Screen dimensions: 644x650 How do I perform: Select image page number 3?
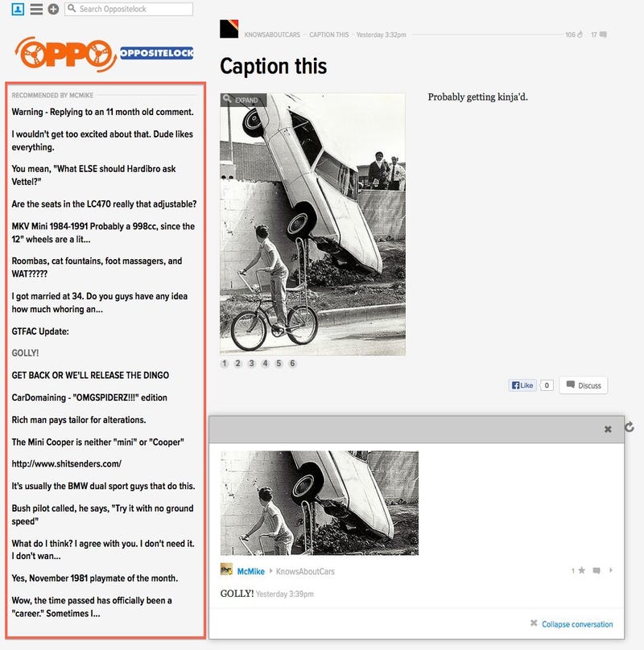coord(251,364)
